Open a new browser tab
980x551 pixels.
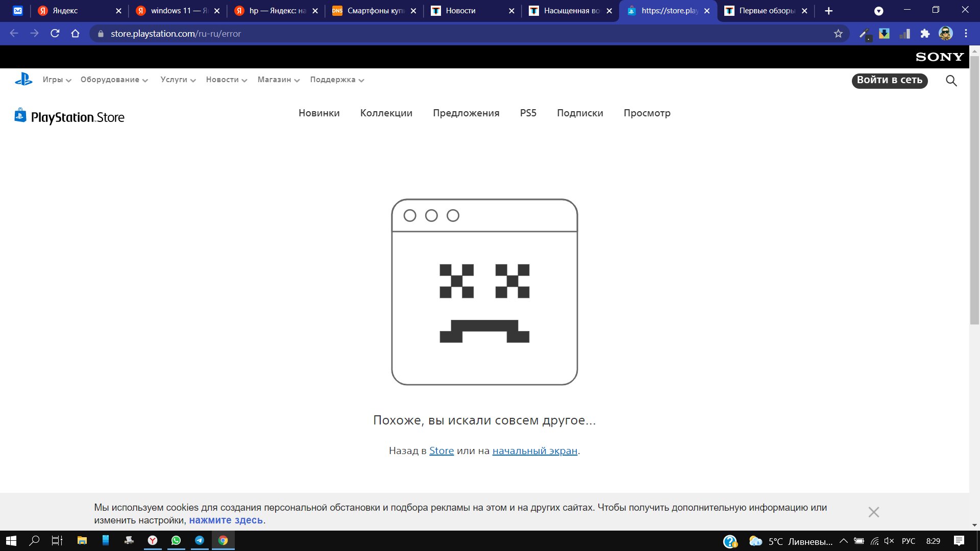point(829,11)
